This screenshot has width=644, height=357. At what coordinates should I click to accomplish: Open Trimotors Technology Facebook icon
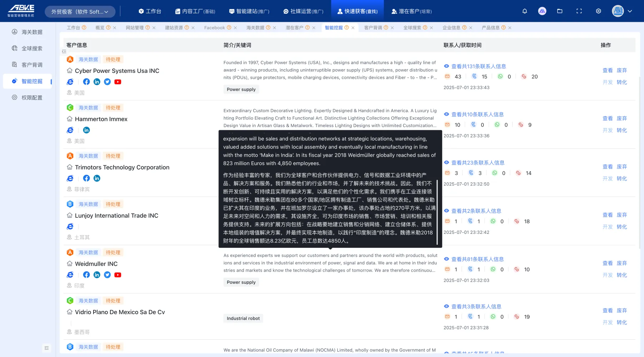coord(86,178)
